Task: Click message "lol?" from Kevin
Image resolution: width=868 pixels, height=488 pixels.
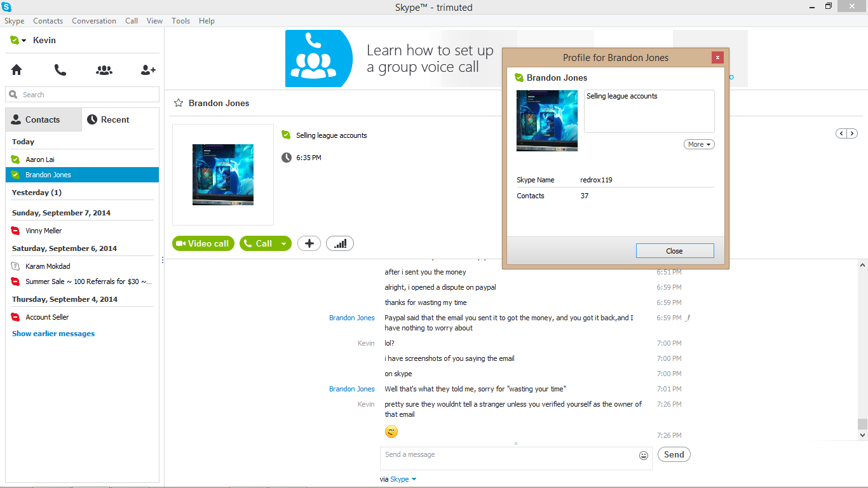Action: pyautogui.click(x=390, y=343)
